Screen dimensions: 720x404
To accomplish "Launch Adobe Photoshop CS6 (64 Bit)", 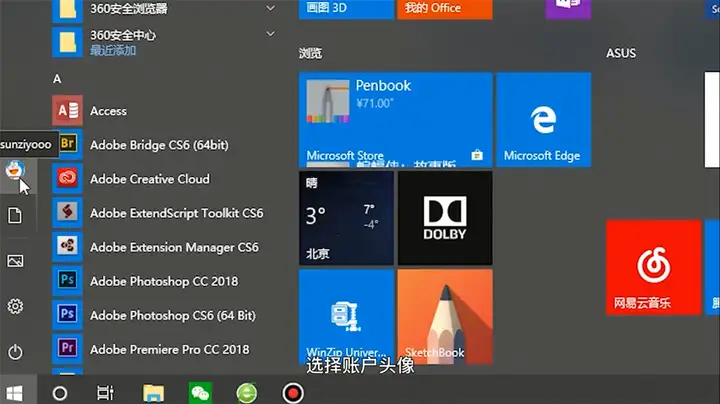I will [x=163, y=315].
